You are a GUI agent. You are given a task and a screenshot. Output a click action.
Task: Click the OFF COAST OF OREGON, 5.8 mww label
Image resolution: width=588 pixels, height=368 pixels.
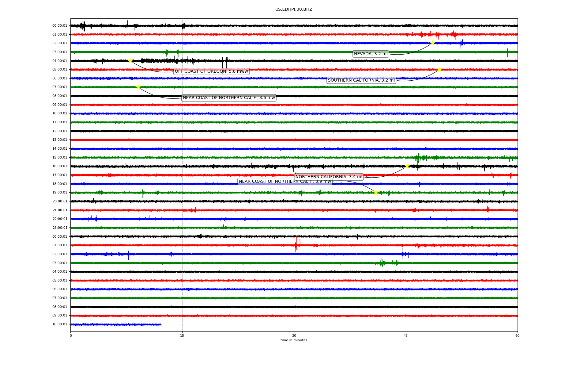211,71
